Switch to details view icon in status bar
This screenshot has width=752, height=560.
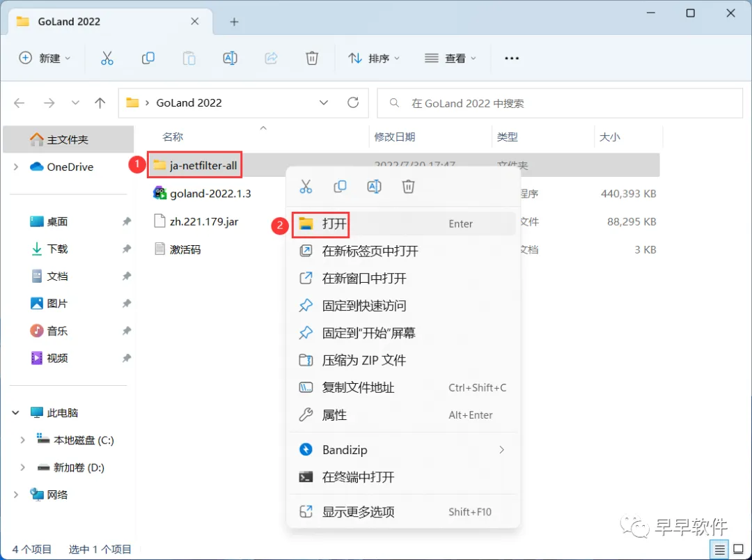[719, 550]
